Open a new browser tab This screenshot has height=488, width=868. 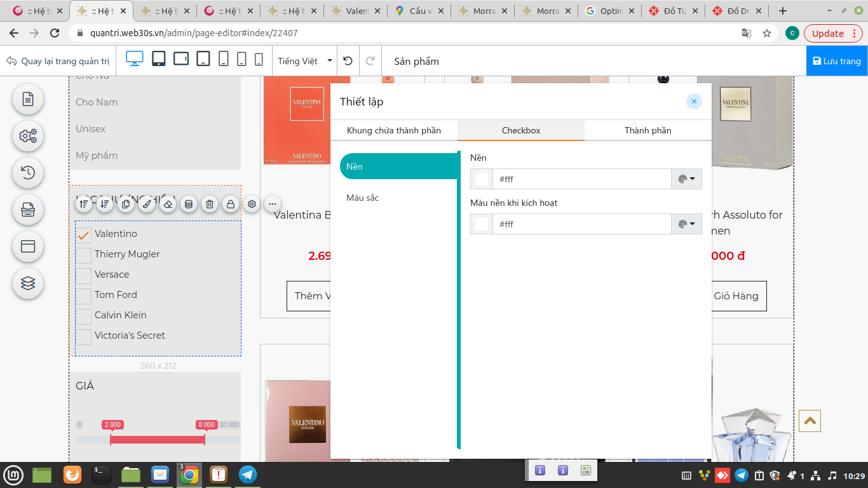pyautogui.click(x=783, y=11)
